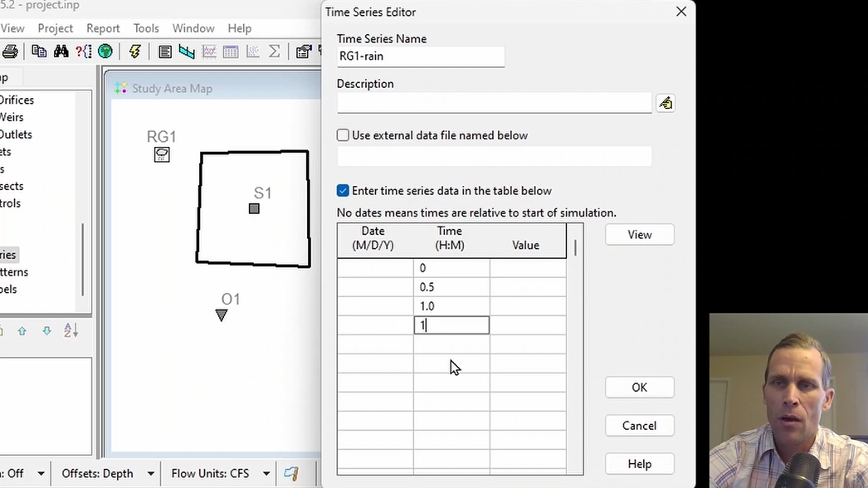
Task: Enable Use external data file checkbox
Action: pyautogui.click(x=343, y=135)
